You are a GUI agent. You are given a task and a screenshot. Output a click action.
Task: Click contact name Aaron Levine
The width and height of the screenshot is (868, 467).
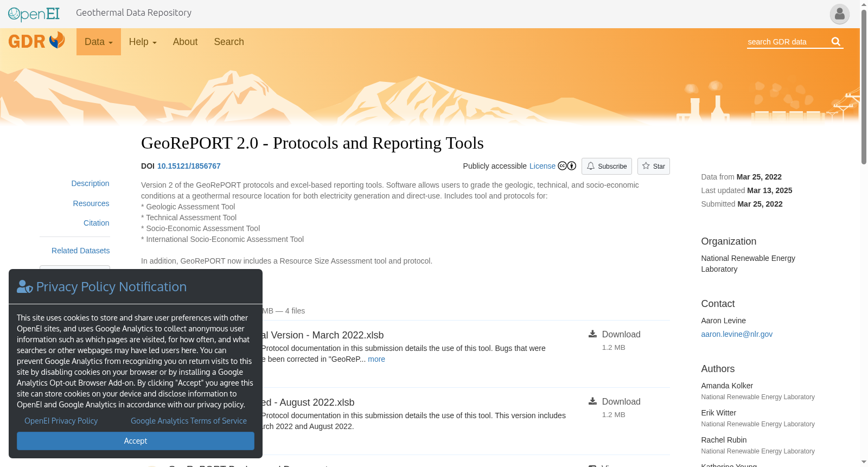point(723,321)
